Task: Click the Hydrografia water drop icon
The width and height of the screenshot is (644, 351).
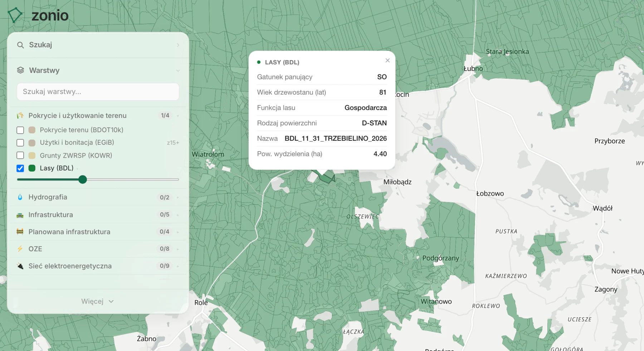Action: point(20,197)
